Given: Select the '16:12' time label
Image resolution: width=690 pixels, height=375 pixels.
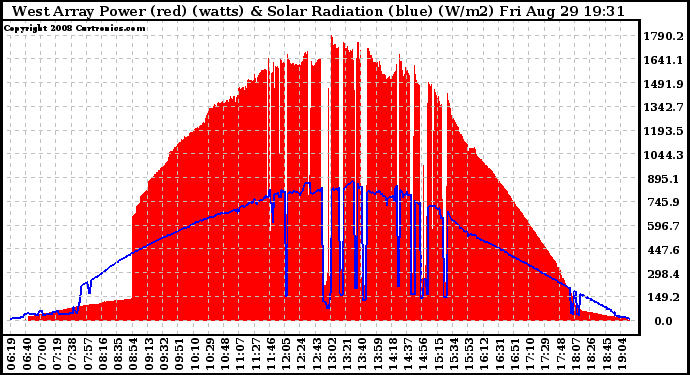Looking at the screenshot, I should click(x=484, y=354).
